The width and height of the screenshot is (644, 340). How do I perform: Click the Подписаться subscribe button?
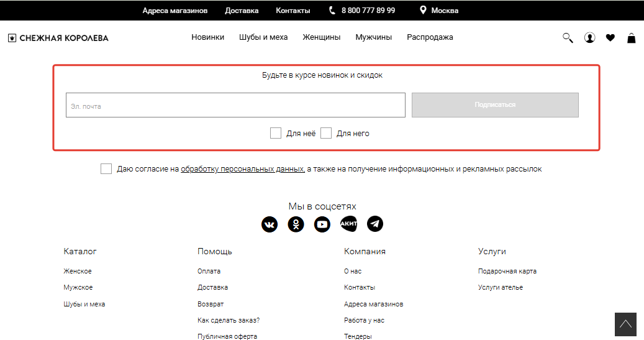pyautogui.click(x=496, y=105)
